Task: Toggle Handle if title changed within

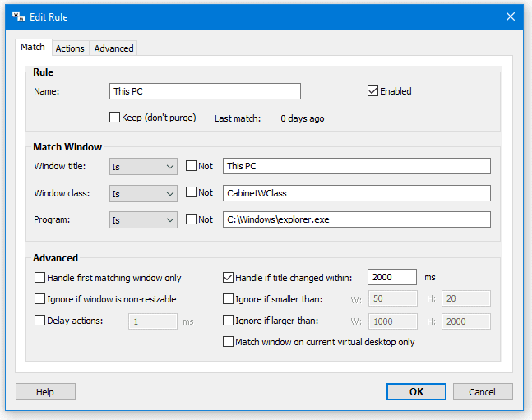Action: 229,278
